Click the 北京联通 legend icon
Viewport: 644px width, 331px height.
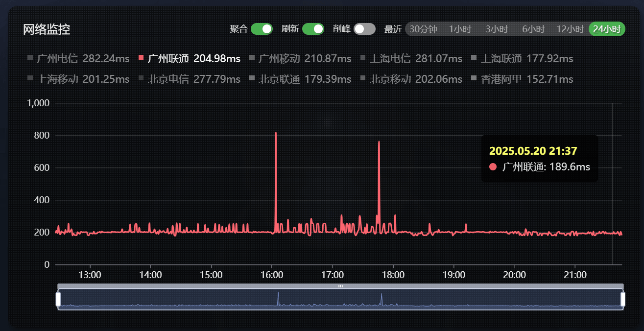point(252,79)
